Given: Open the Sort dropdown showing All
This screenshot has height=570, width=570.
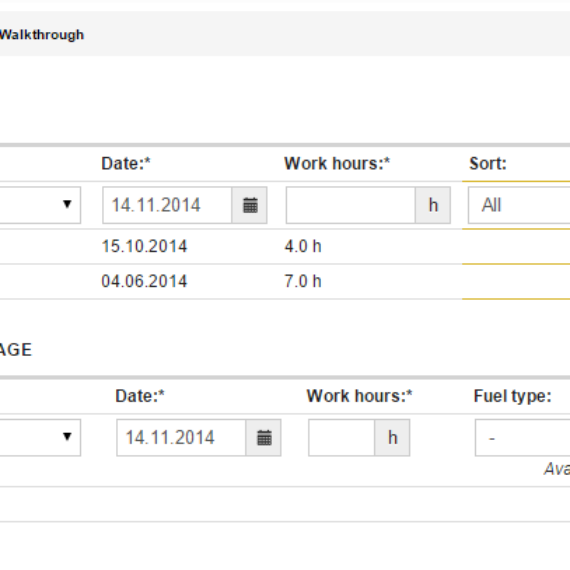Looking at the screenshot, I should (x=519, y=205).
